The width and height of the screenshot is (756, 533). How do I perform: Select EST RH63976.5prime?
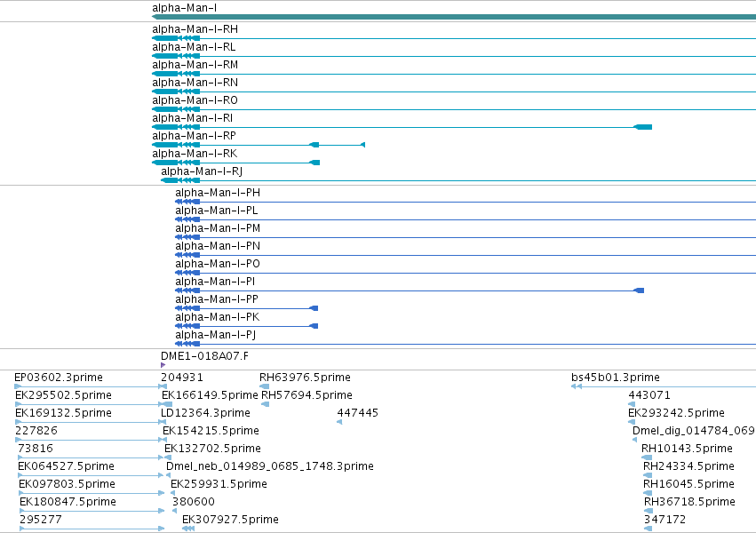tap(306, 378)
